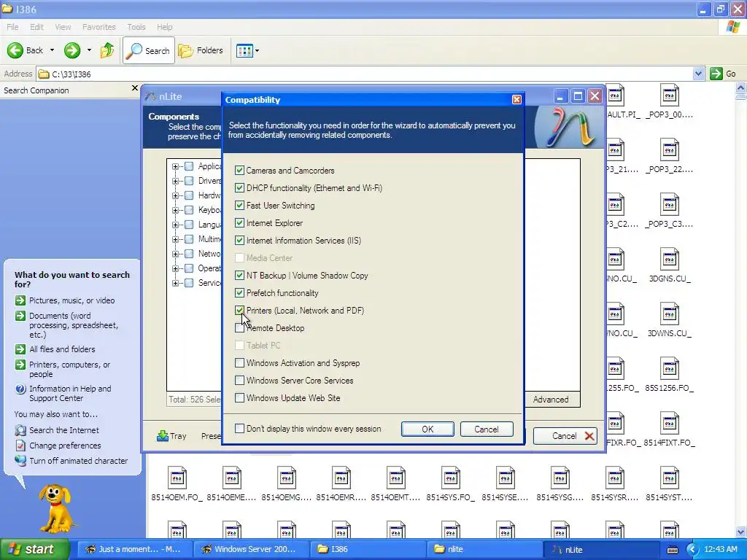Image resolution: width=747 pixels, height=560 pixels.
Task: Expand the Hardware Support tree node
Action: coord(175,195)
